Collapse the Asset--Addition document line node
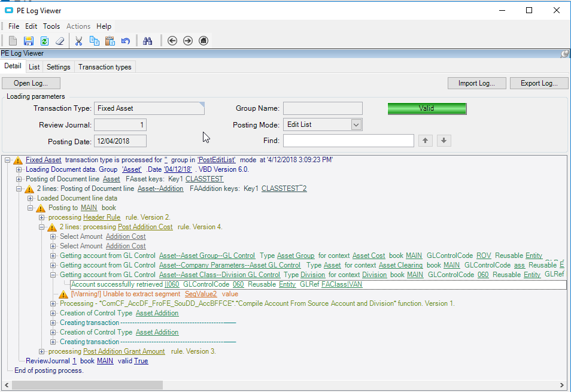The image size is (571, 392). 19,189
